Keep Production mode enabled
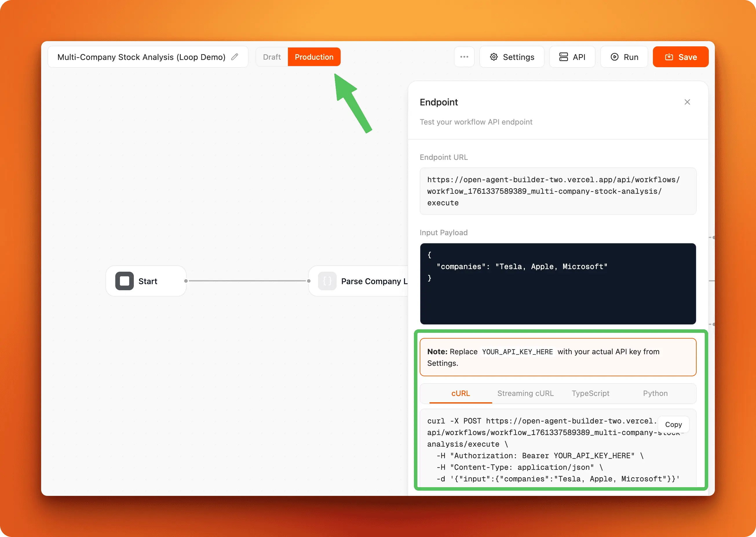The height and width of the screenshot is (537, 756). tap(314, 56)
